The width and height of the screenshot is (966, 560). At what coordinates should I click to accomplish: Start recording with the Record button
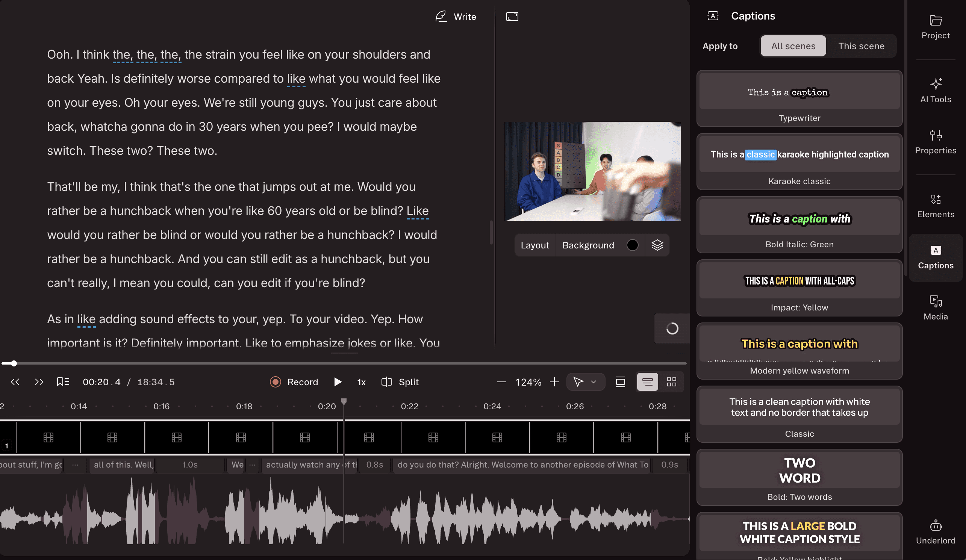[294, 382]
